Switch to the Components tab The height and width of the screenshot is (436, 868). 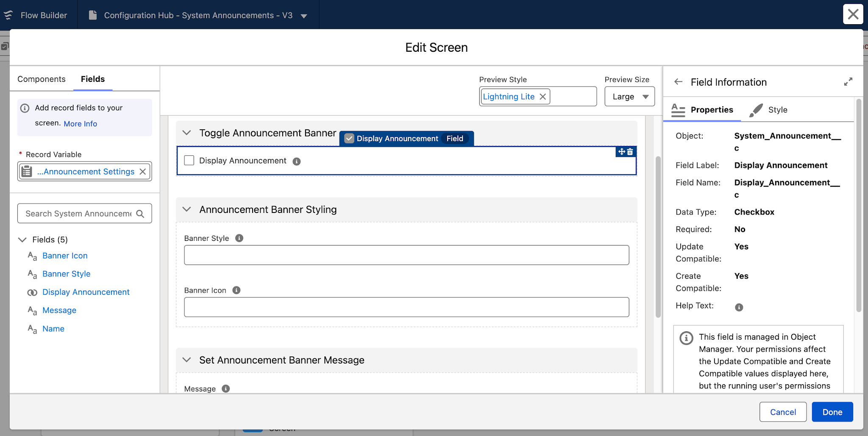(x=41, y=79)
